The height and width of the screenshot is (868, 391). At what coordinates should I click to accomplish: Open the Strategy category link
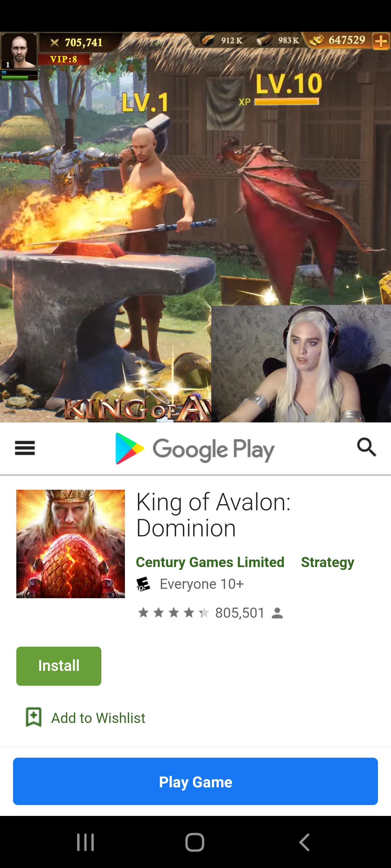(x=328, y=562)
